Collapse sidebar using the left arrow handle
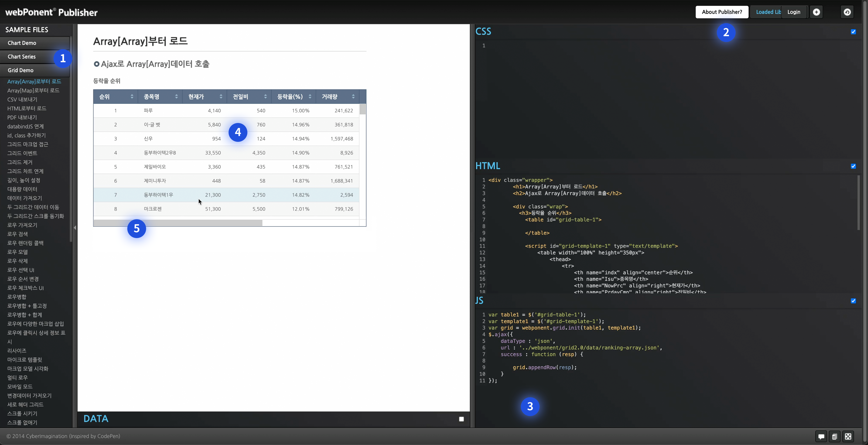This screenshot has width=868, height=445. [75, 228]
